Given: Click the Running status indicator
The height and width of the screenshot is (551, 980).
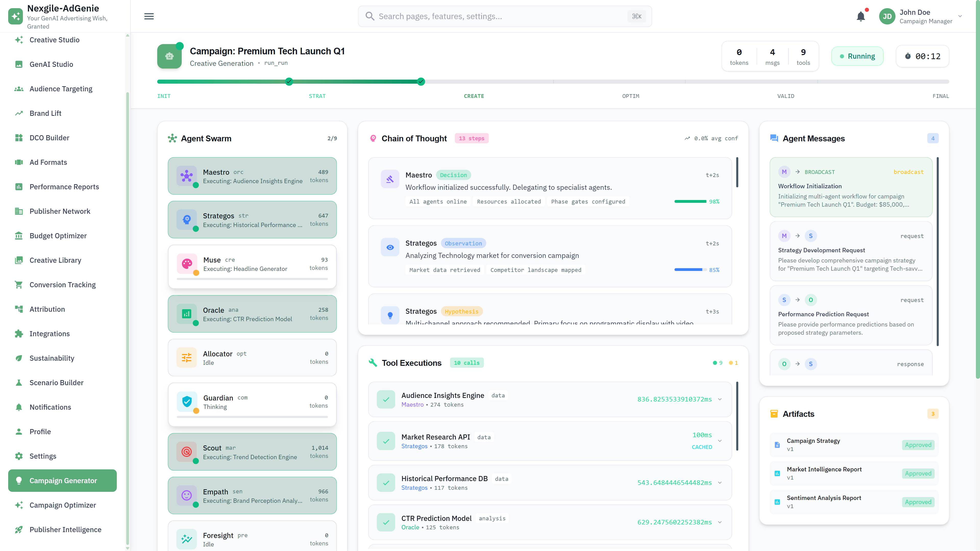Looking at the screenshot, I should (857, 56).
